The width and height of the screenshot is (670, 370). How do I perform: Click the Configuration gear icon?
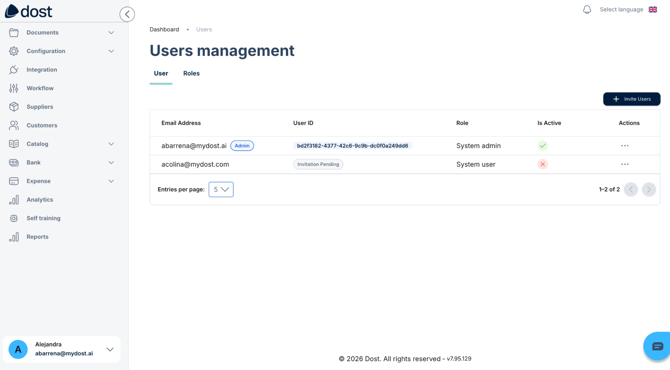[14, 51]
